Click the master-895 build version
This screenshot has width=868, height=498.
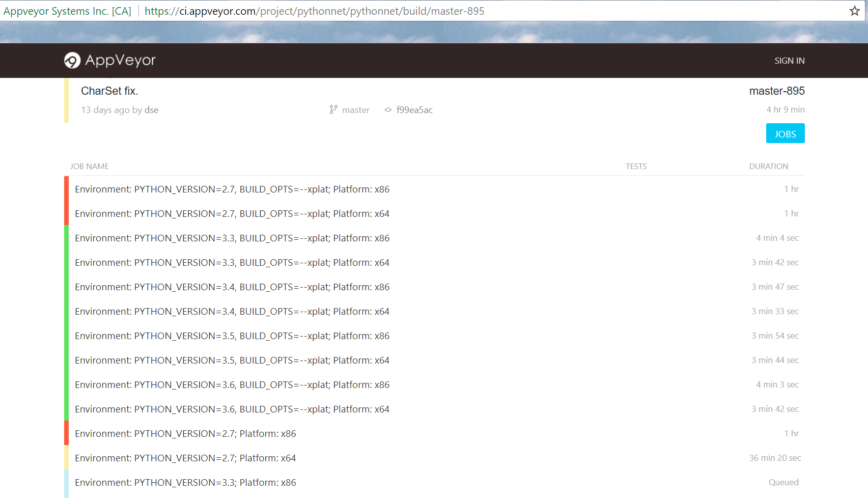click(x=777, y=91)
